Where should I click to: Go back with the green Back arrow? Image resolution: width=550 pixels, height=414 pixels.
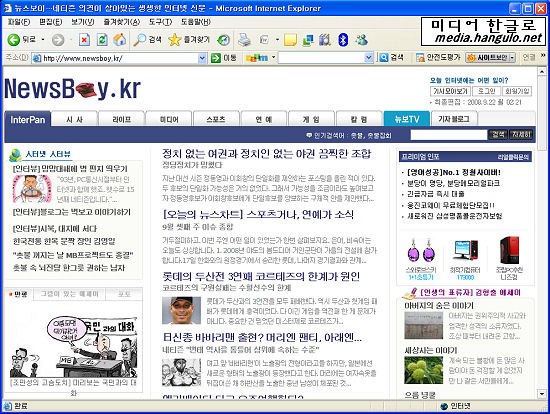click(x=14, y=40)
